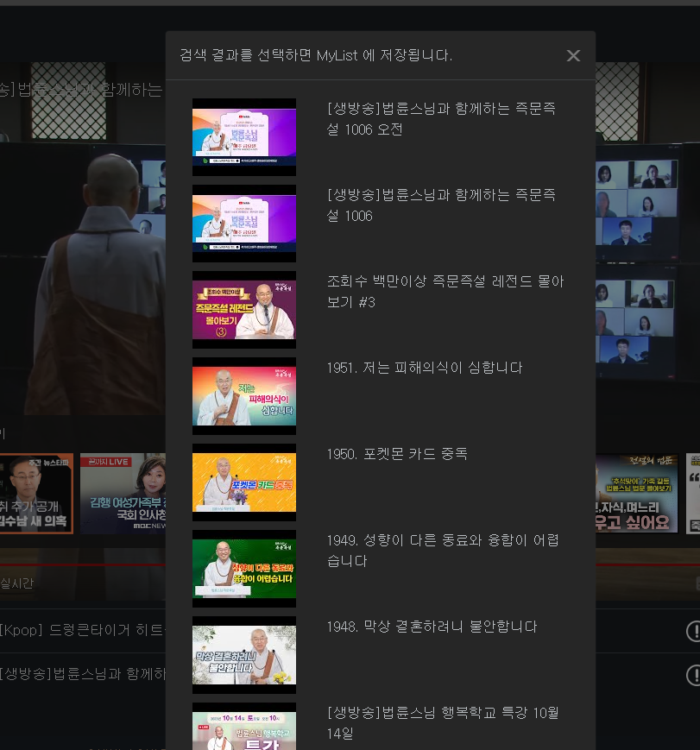
Task: Select '1948. 막상 결혼하려니 불안합니다' title
Action: point(432,627)
